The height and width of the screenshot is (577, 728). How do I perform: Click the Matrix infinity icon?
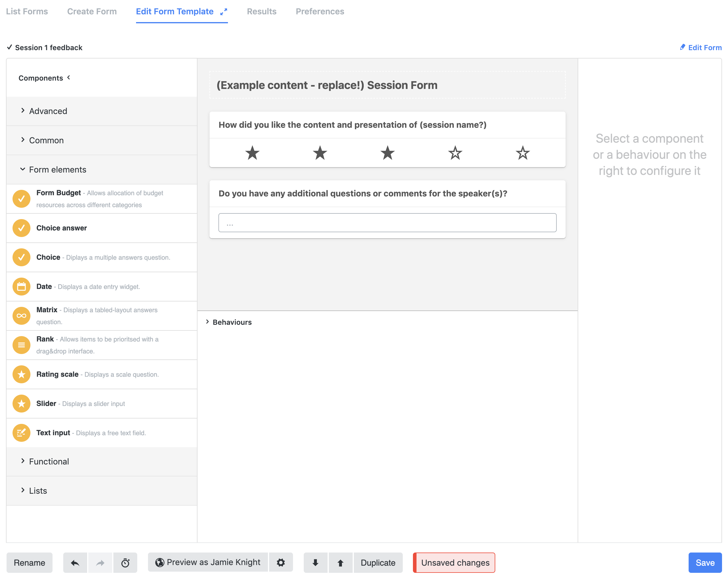point(21,316)
